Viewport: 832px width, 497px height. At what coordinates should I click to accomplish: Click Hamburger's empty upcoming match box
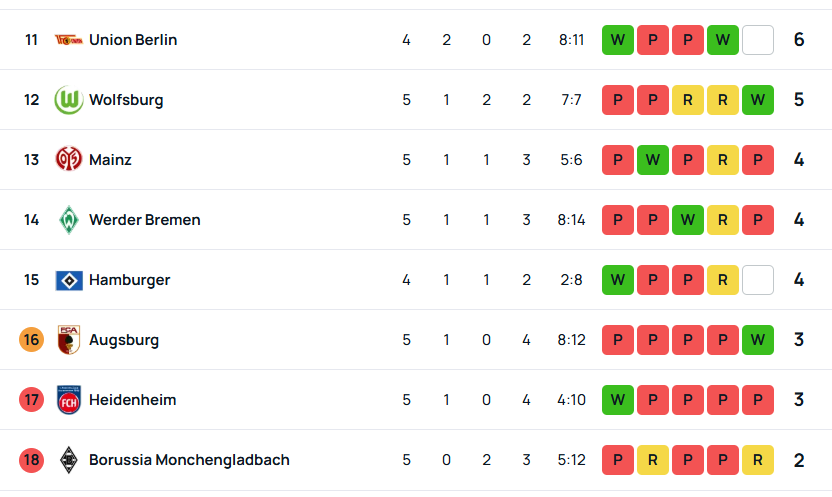point(758,280)
